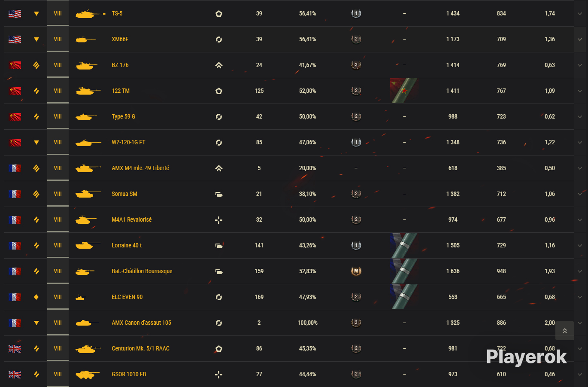Click the France flag beside Somua SM
The height and width of the screenshot is (387, 588).
tap(15, 194)
